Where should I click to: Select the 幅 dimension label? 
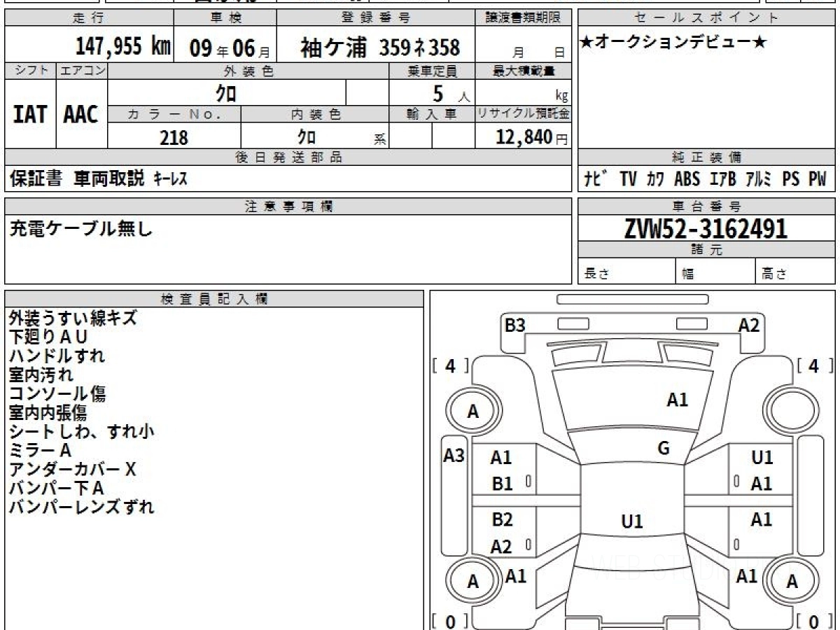pyautogui.click(x=688, y=274)
